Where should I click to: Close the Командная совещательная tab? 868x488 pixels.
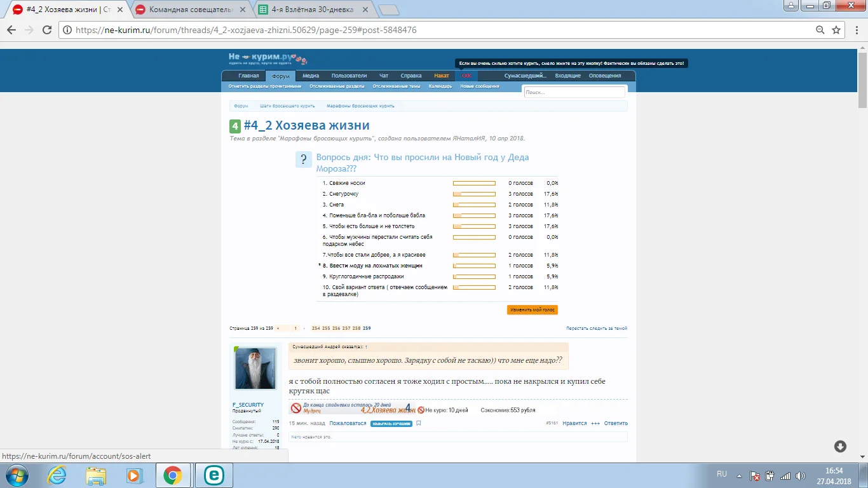pos(242,10)
